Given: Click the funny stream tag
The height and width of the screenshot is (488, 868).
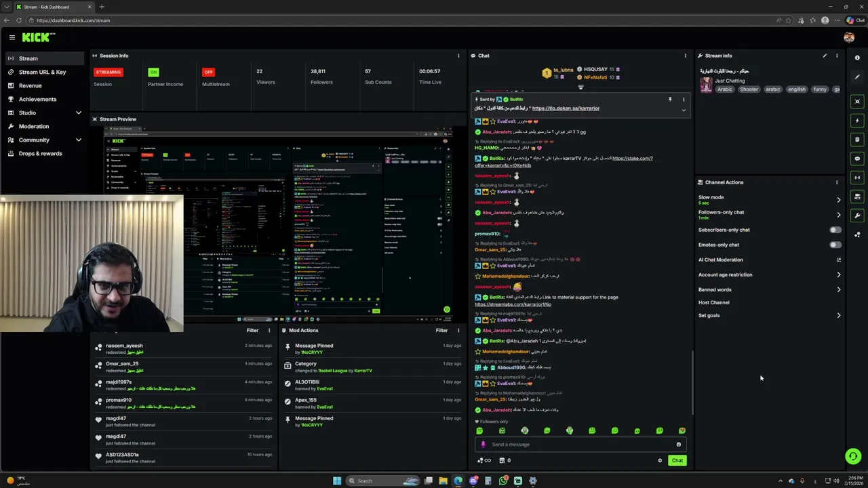Looking at the screenshot, I should pos(820,89).
